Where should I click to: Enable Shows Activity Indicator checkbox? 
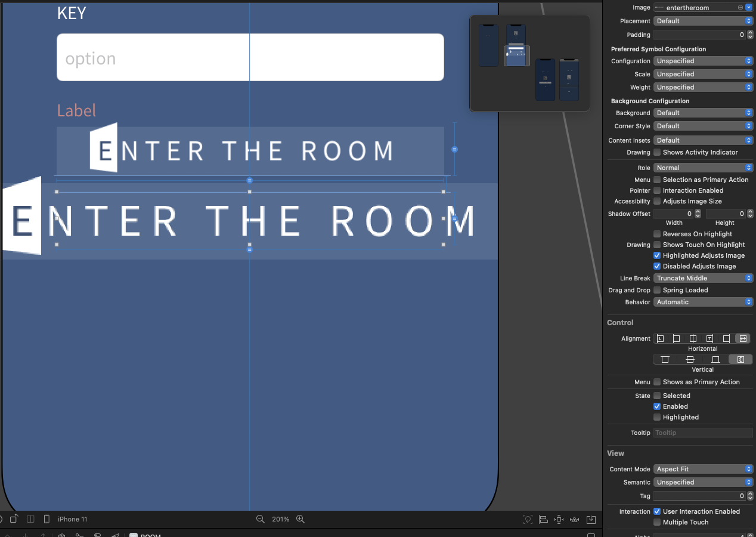(657, 152)
